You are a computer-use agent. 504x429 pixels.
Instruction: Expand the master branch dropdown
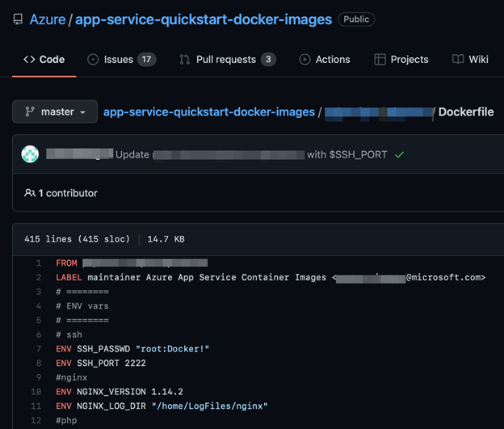(55, 111)
